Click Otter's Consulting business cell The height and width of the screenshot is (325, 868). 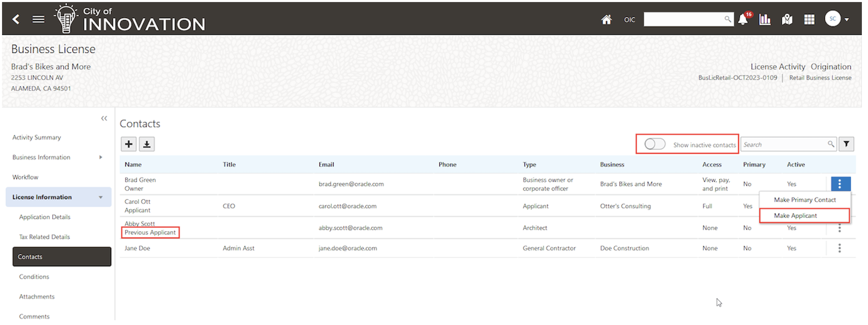[625, 206]
